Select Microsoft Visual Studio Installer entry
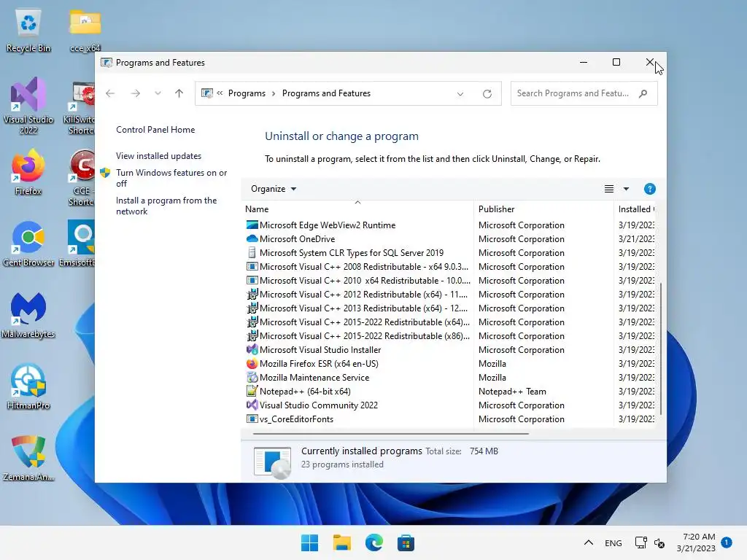The width and height of the screenshot is (747, 560). coord(449,349)
